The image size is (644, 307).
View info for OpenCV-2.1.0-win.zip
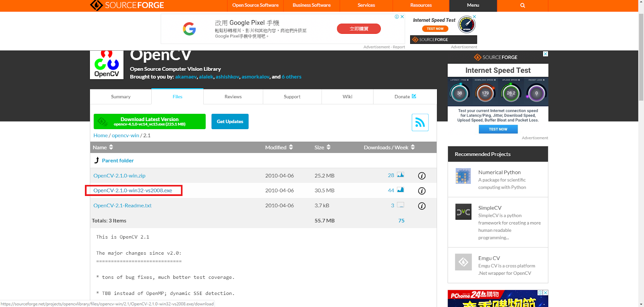pyautogui.click(x=422, y=176)
